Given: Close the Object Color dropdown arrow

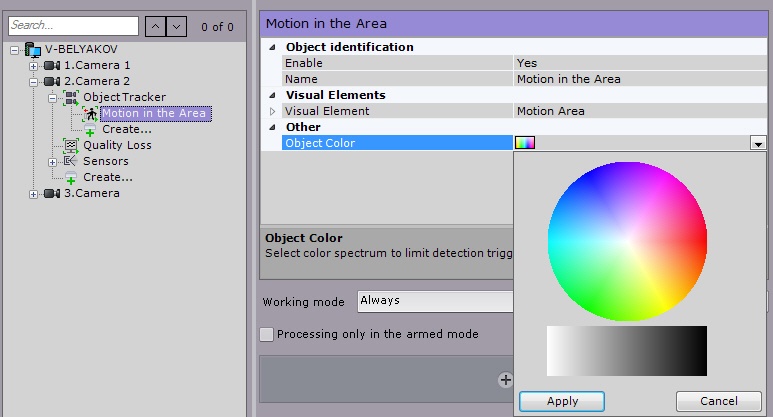Looking at the screenshot, I should (758, 143).
